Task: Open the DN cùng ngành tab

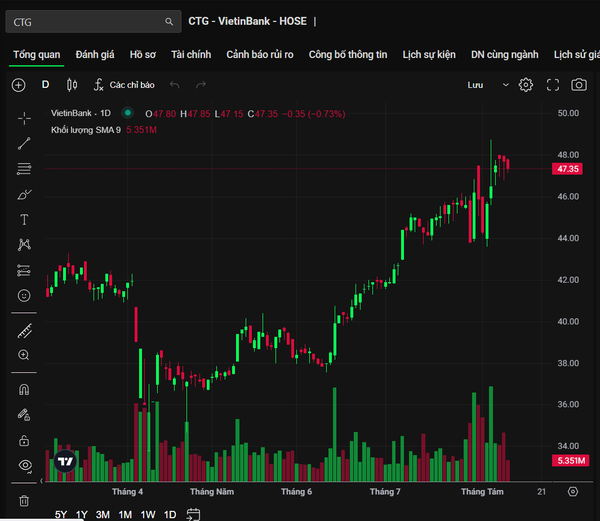Action: [505, 55]
